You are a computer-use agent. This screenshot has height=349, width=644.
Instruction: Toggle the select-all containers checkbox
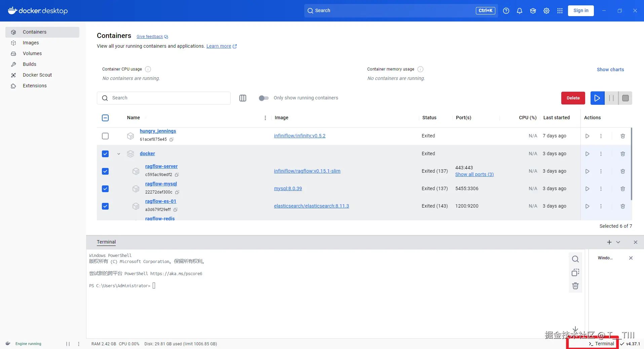pos(105,118)
